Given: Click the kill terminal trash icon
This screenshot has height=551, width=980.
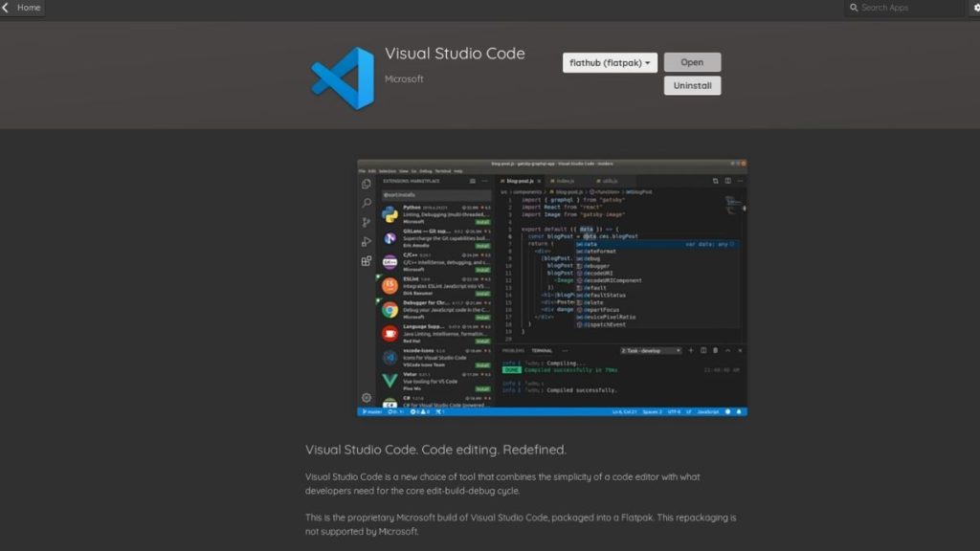Looking at the screenshot, I should [x=715, y=350].
